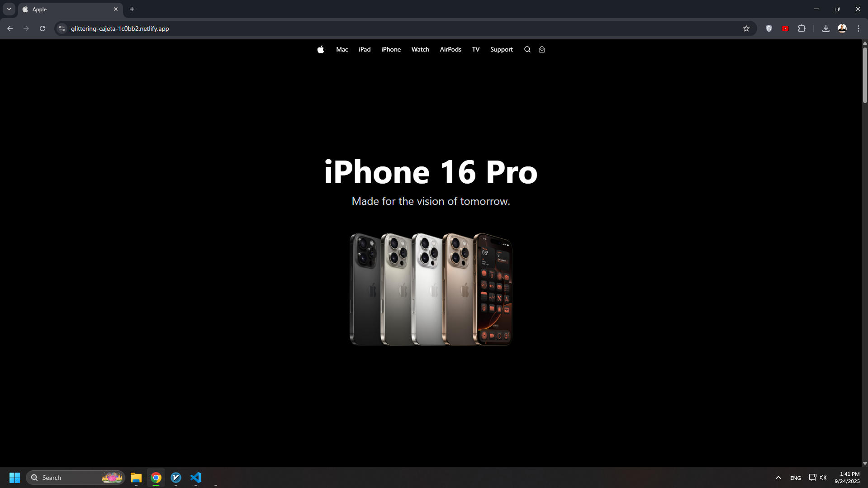Show hidden icons in the system tray
This screenshot has height=488, width=868.
[778, 478]
